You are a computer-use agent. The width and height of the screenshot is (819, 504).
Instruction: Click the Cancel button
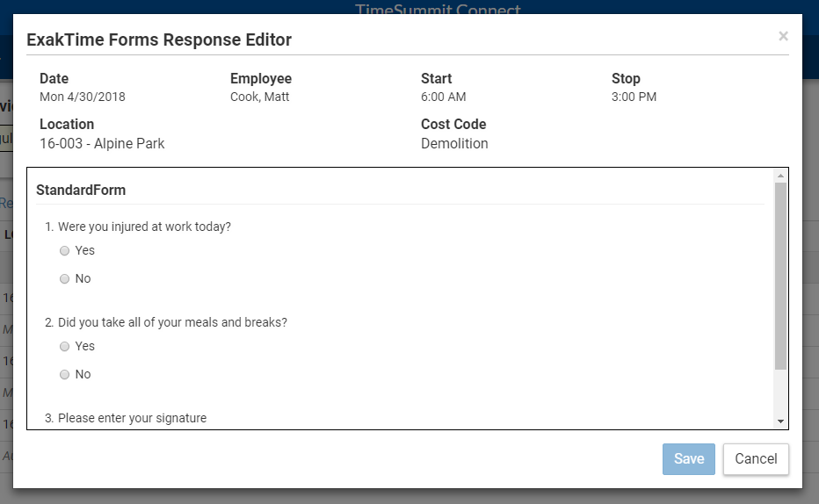756,459
